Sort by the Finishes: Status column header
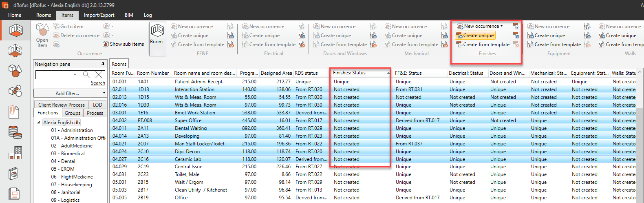 pos(359,73)
